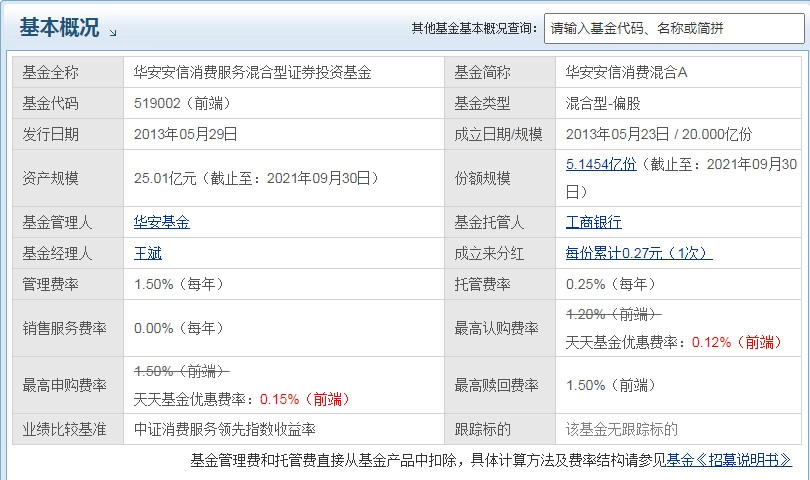Click the 跟踪标的 label cell
The image size is (810, 480).
500,429
